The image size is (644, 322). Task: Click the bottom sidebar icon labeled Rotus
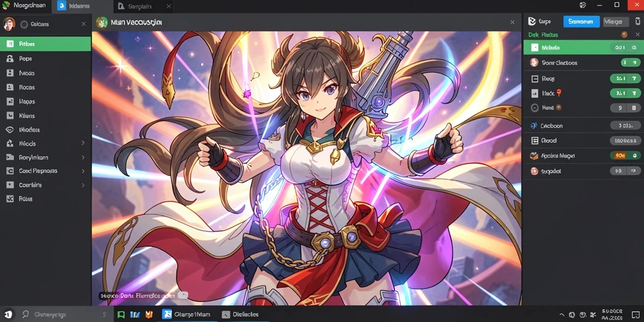(10, 199)
